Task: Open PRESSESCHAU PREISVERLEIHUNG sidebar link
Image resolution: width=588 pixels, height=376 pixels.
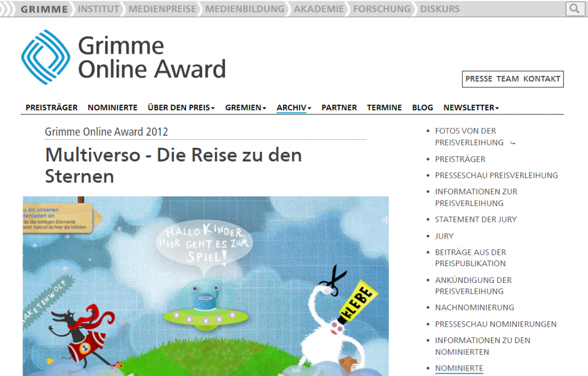Action: point(497,175)
